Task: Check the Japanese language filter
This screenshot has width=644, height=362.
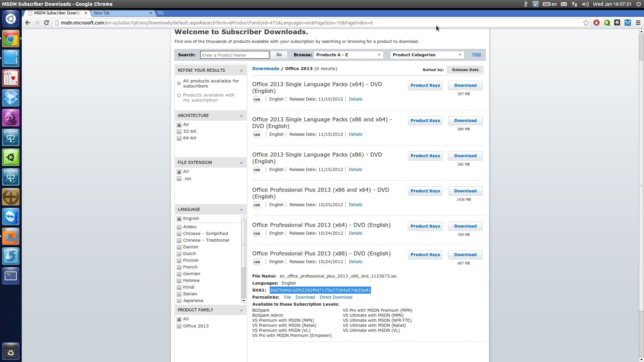Action: pyautogui.click(x=179, y=301)
